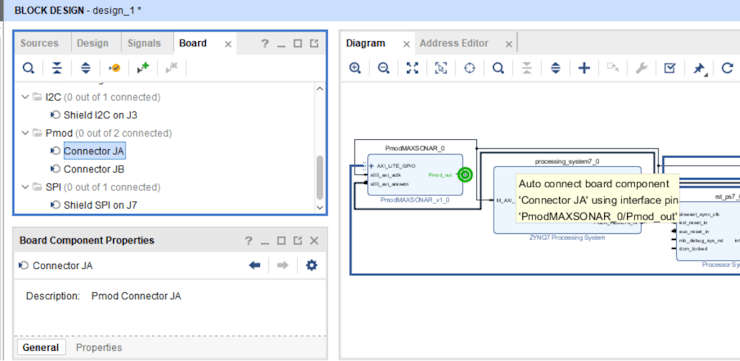Click the PmodMAXSONAR_v1_0 label under the block
The width and height of the screenshot is (740, 361).
tap(415, 200)
